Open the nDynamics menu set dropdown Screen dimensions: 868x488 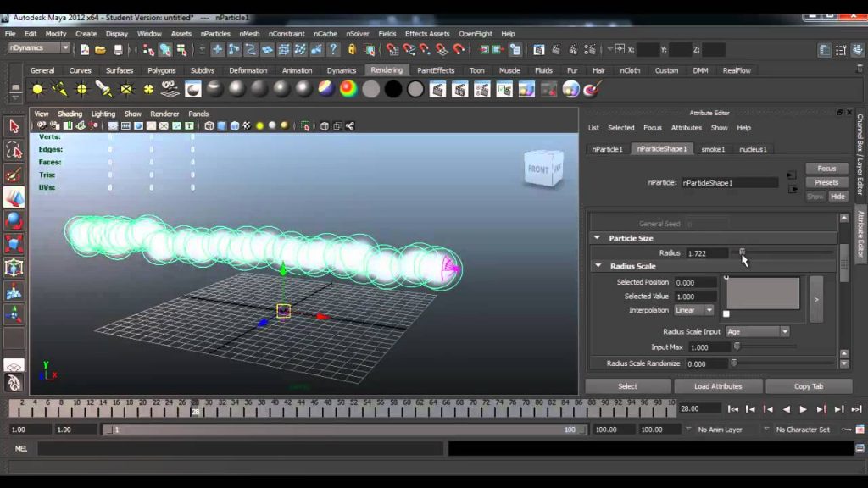tap(39, 48)
